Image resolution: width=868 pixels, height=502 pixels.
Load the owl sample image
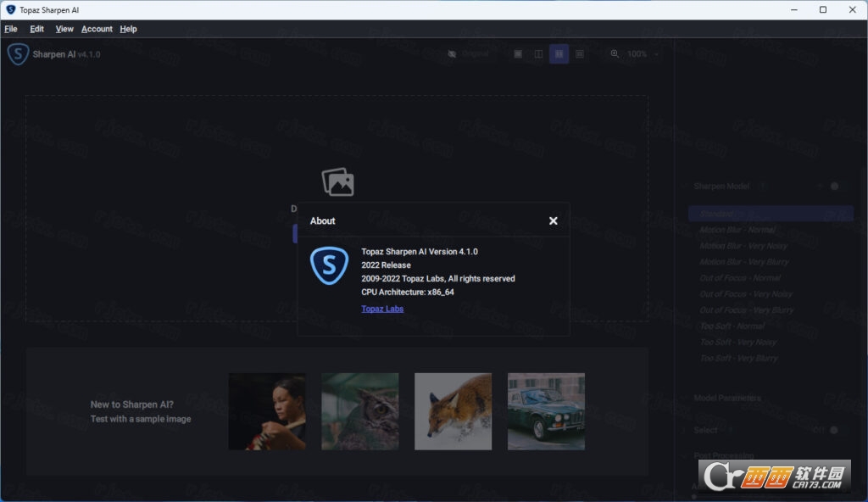(x=359, y=411)
